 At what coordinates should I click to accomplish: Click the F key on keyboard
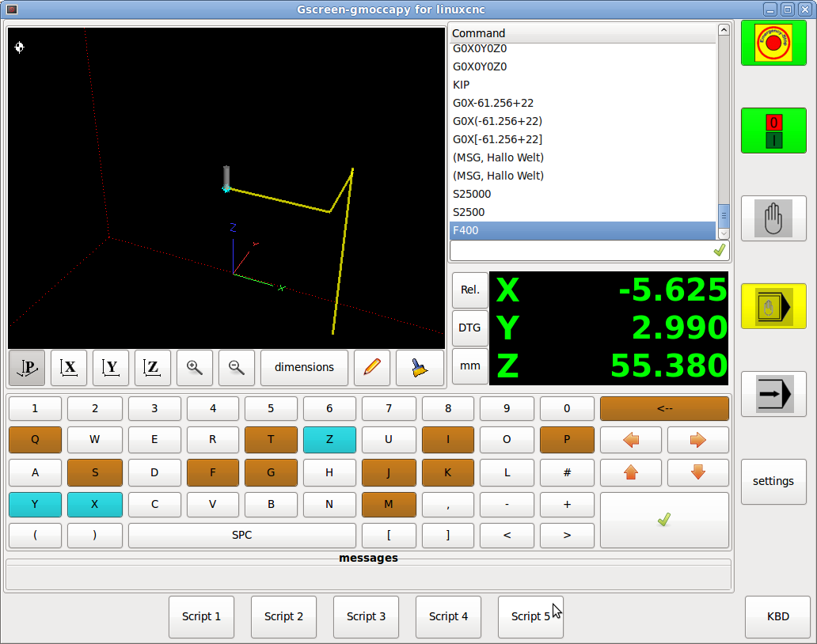tap(213, 473)
